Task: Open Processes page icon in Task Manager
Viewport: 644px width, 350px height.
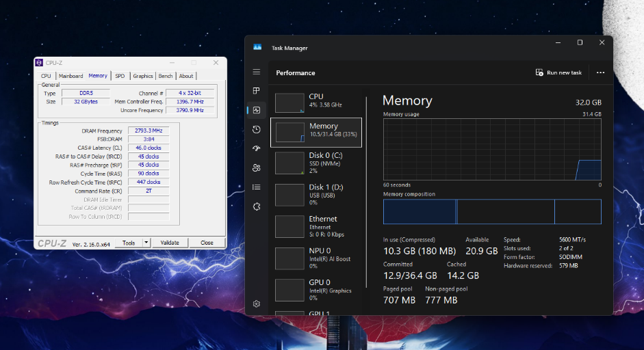Action: (256, 91)
